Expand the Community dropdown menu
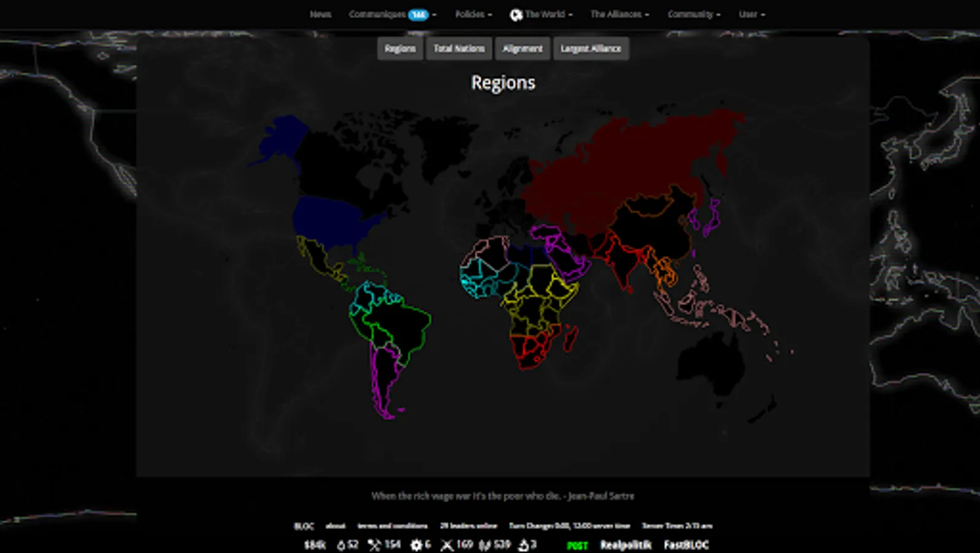The height and width of the screenshot is (553, 980). click(x=694, y=14)
